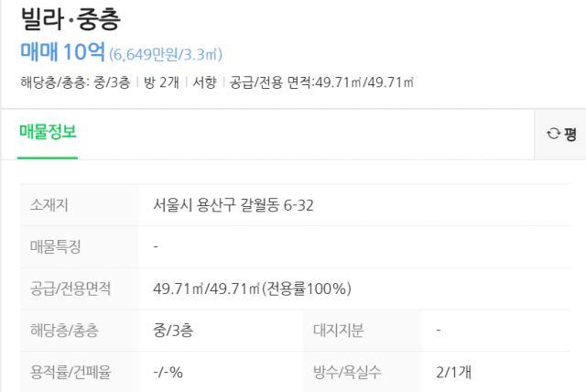The height and width of the screenshot is (392, 586).
Task: Click the 매매 10억 price text
Action: pyautogui.click(x=62, y=51)
